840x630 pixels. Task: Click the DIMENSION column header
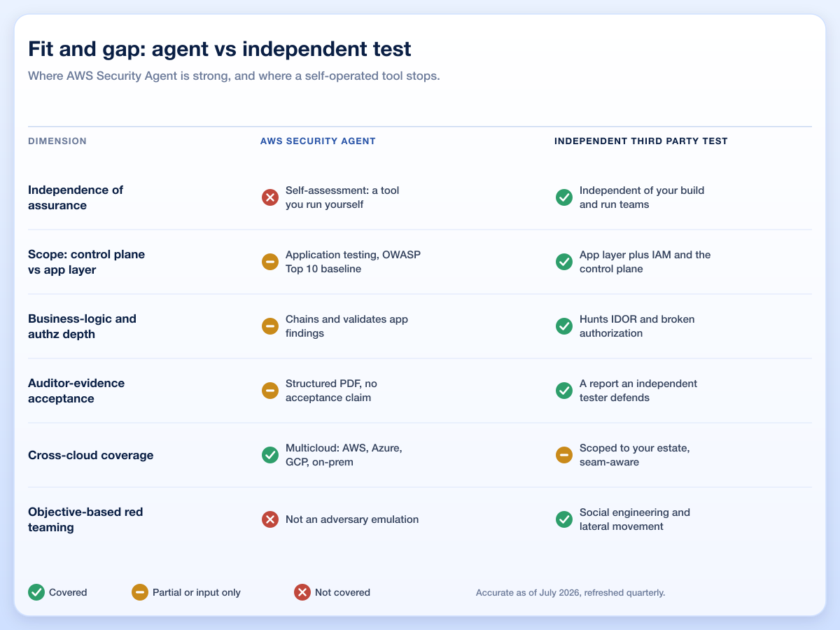(57, 141)
